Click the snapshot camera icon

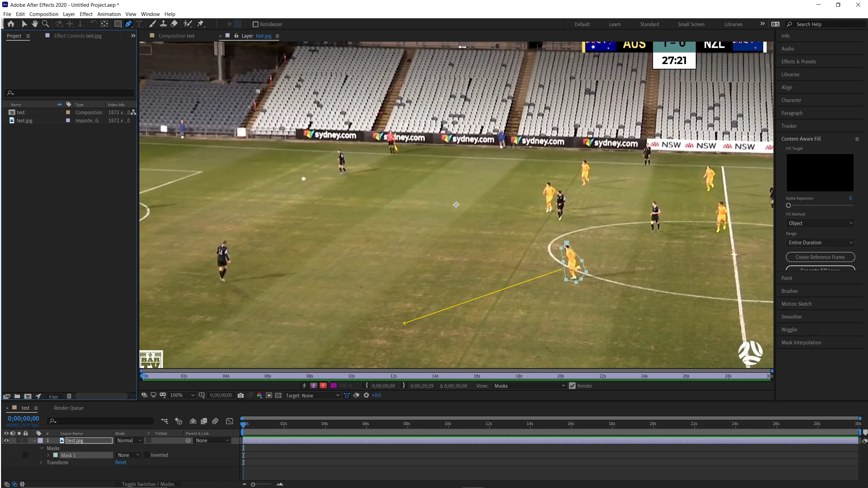point(241,395)
